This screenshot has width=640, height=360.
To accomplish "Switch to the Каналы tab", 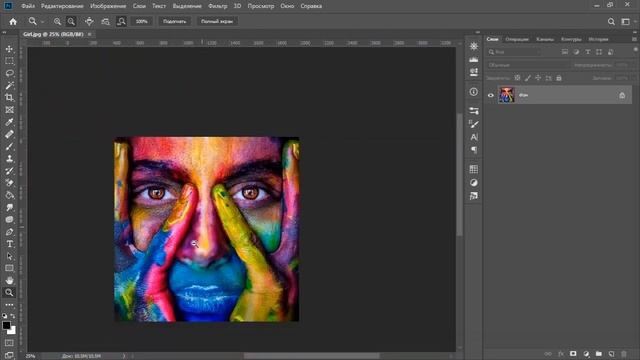I will click(x=545, y=39).
